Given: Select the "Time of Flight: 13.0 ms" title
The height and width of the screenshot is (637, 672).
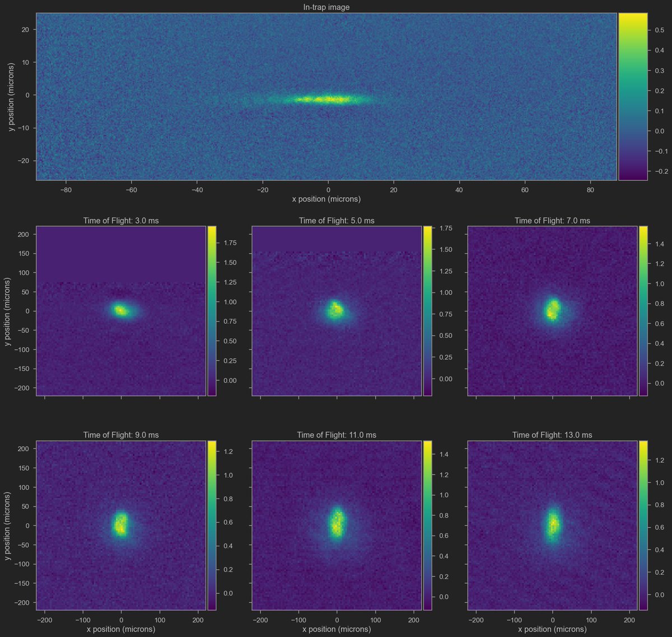Looking at the screenshot, I should [552, 435].
